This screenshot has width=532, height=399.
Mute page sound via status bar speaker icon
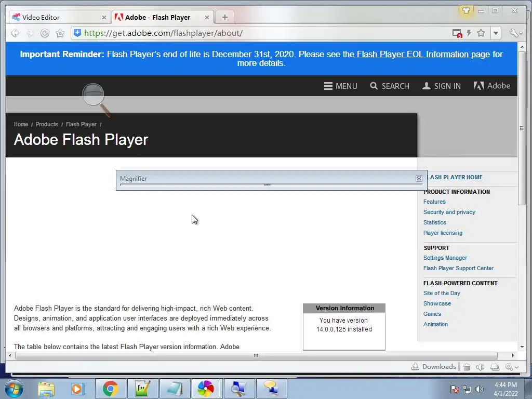(x=480, y=367)
